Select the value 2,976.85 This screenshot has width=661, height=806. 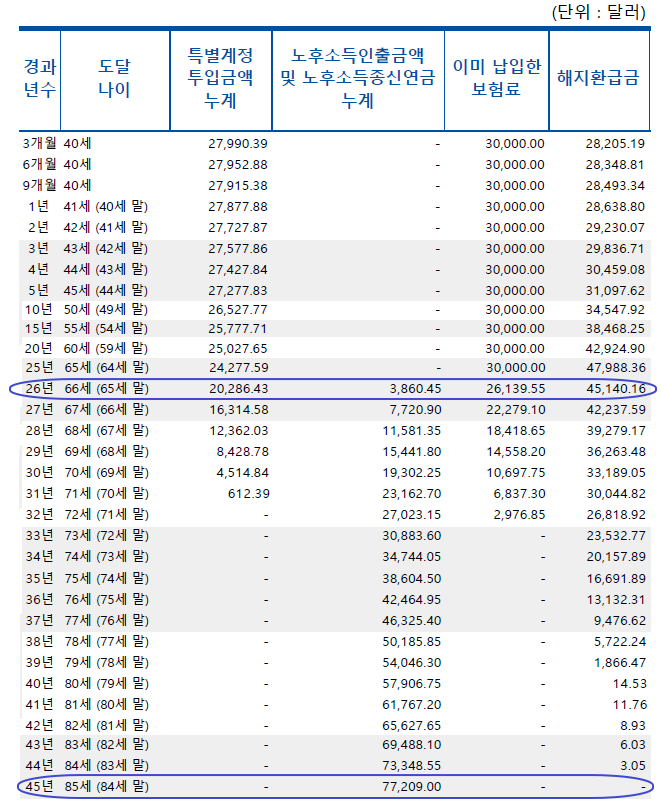click(520, 516)
